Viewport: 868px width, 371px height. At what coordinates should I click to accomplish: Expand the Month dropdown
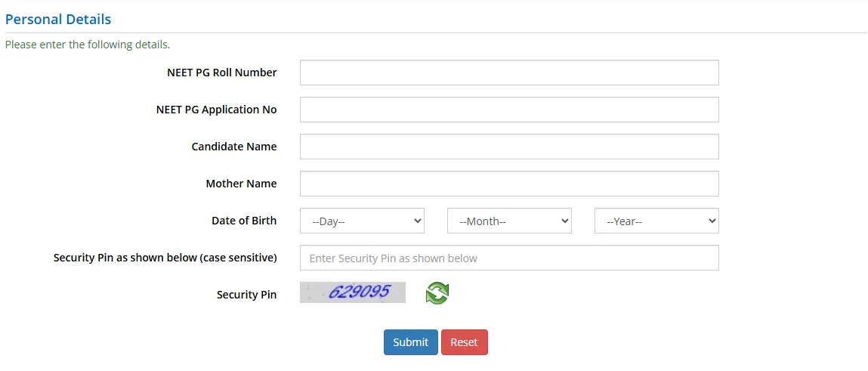[x=509, y=221]
